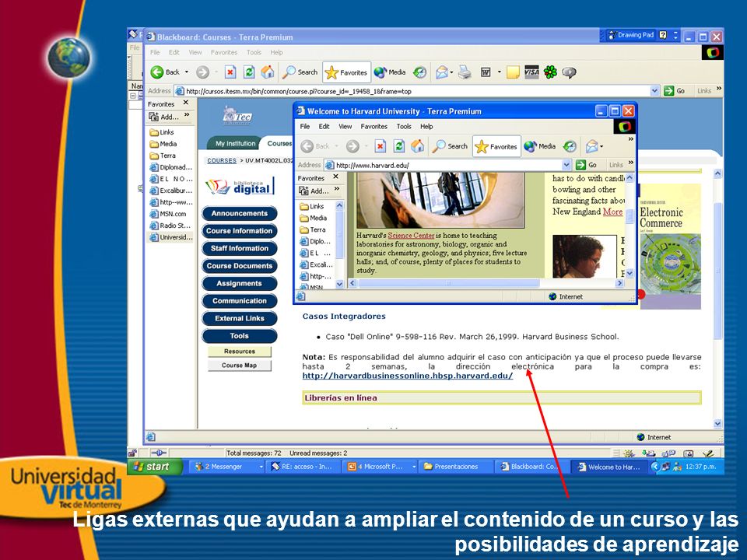Expand the chevron beside Add in Harvard Favorites pane

[x=337, y=189]
